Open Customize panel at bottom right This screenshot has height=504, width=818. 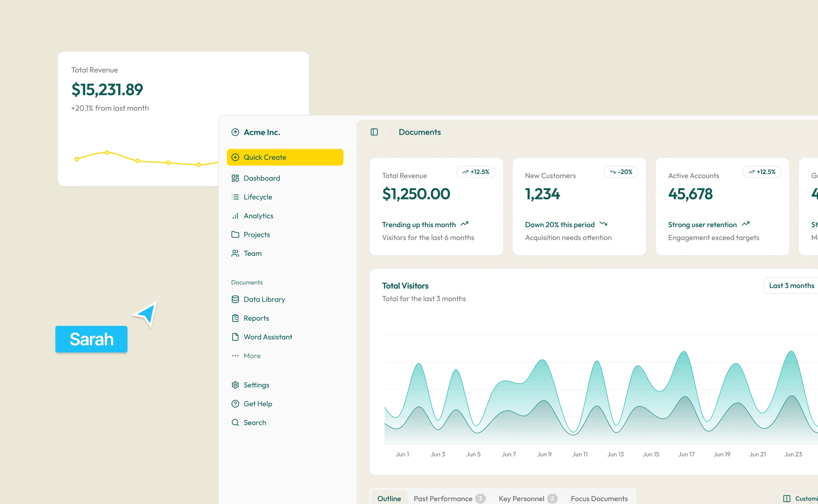click(x=802, y=499)
